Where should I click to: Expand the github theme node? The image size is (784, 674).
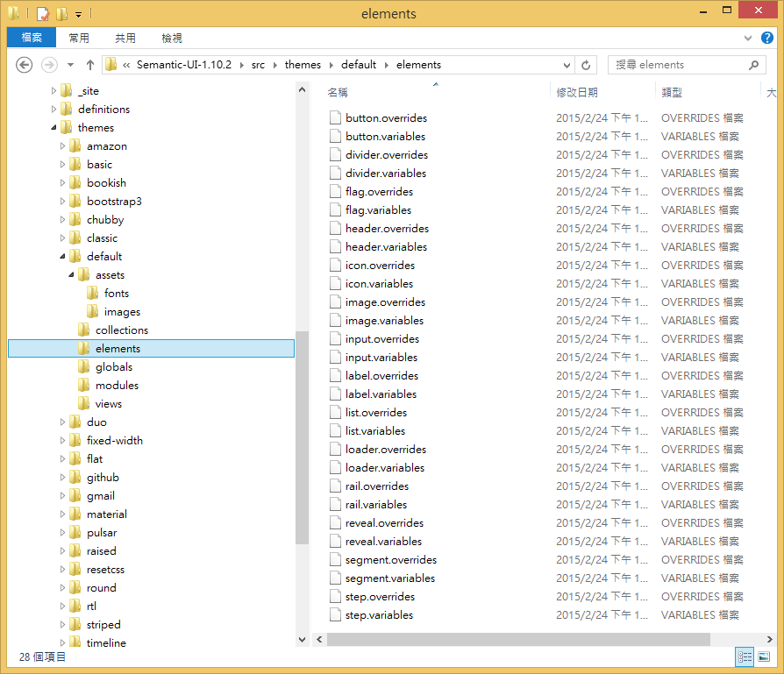click(62, 477)
